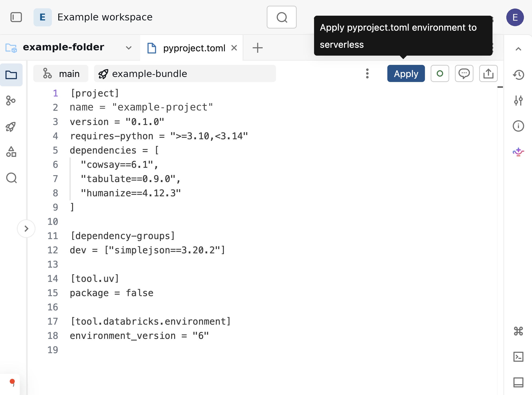Click the requires-python line
The image size is (532, 395).
click(x=159, y=136)
